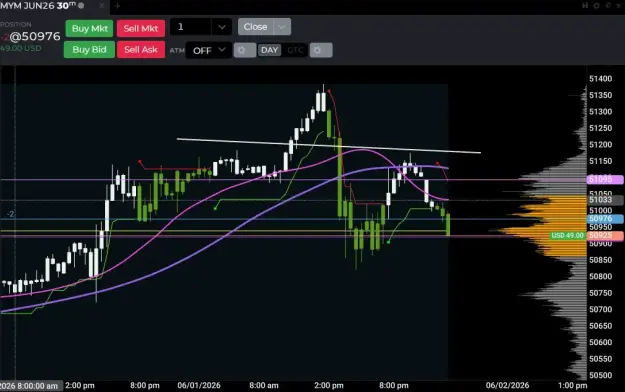
Task: Focus the order quantity field showing 1
Action: click(191, 27)
